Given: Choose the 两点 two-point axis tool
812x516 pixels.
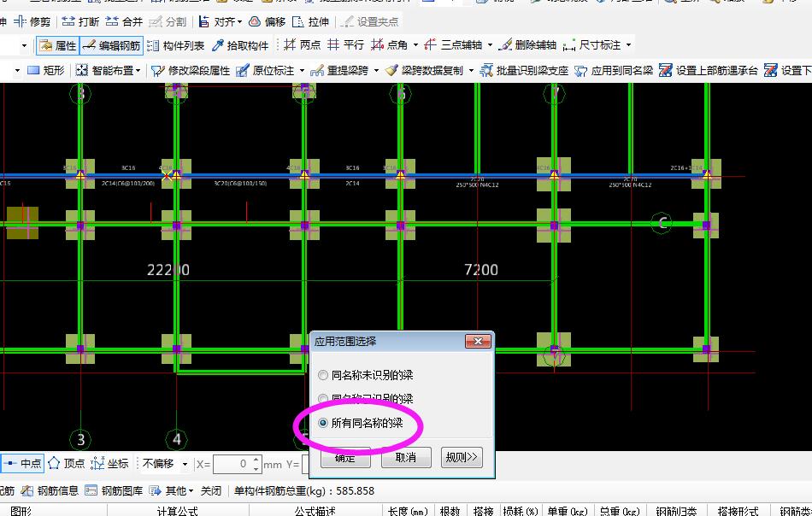Looking at the screenshot, I should click(303, 45).
